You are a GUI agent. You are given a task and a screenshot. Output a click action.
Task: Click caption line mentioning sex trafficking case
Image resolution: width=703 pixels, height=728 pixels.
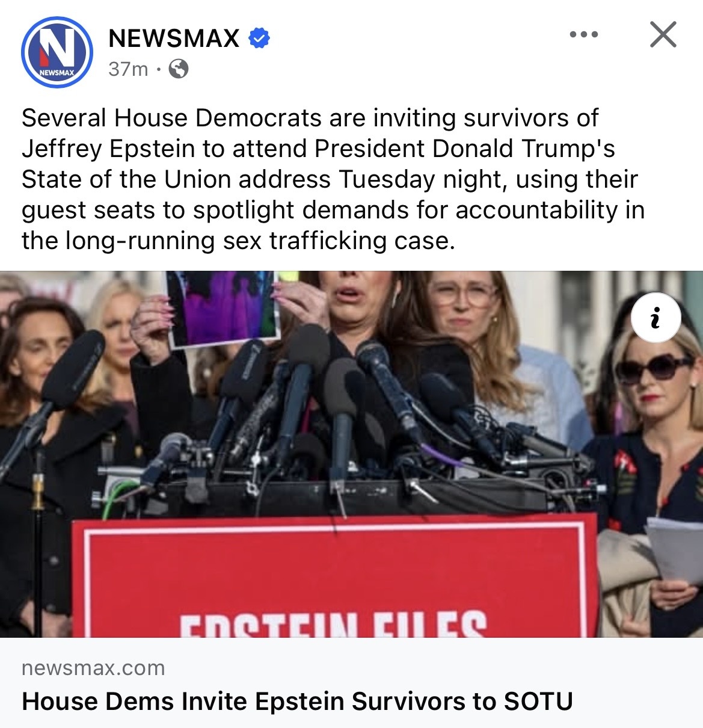(x=238, y=241)
